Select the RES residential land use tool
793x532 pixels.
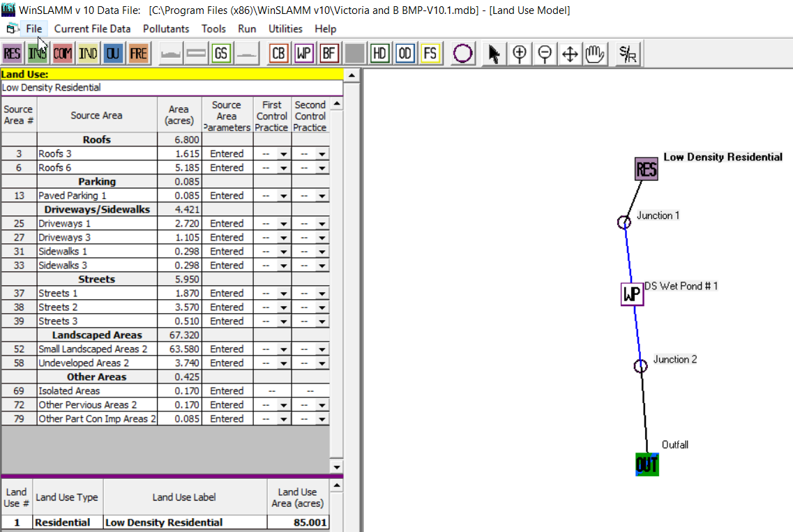(x=11, y=52)
